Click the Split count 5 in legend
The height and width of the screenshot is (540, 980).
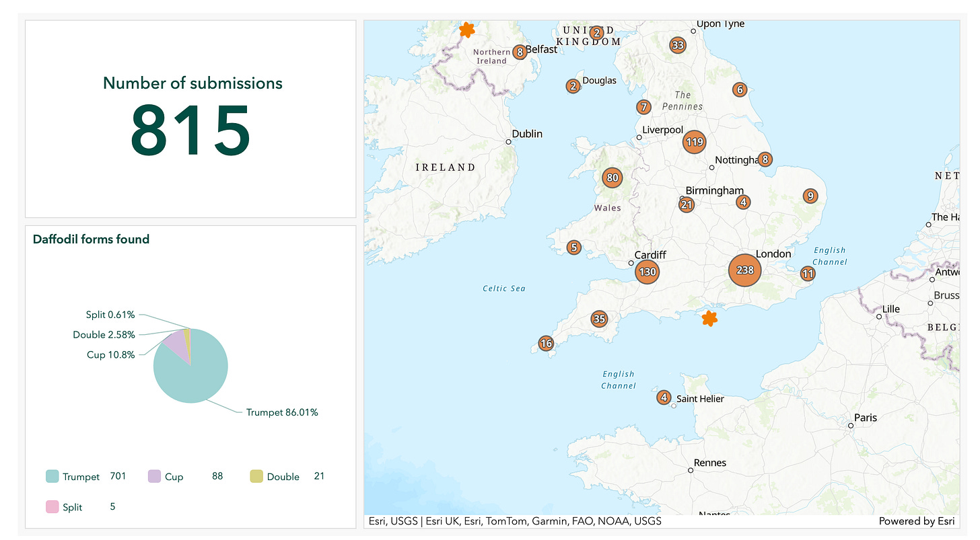[x=112, y=506]
